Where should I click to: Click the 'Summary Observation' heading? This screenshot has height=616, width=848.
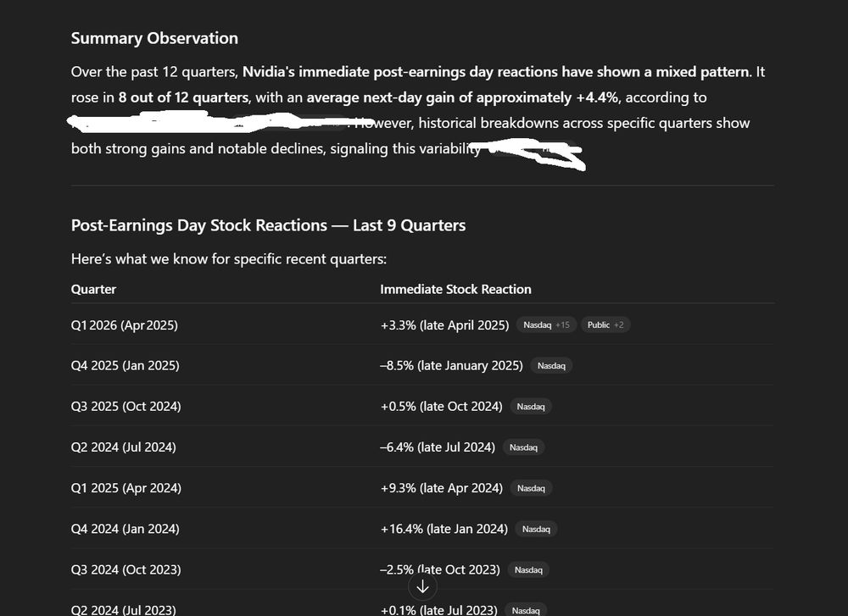click(154, 38)
